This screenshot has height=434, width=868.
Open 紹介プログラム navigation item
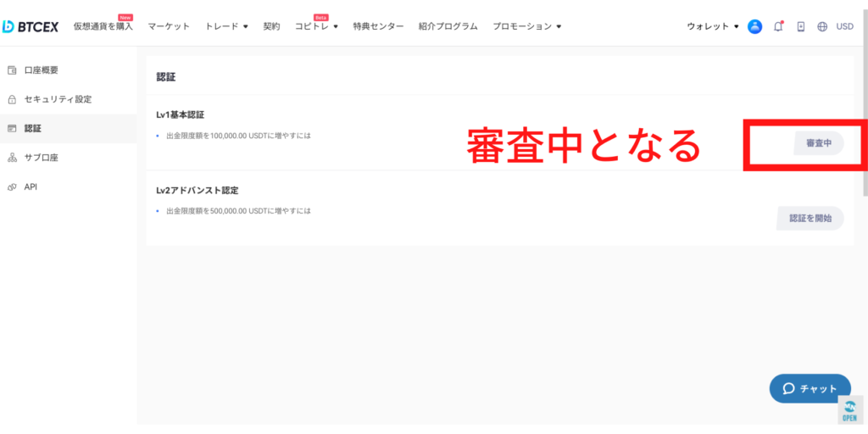pyautogui.click(x=448, y=26)
